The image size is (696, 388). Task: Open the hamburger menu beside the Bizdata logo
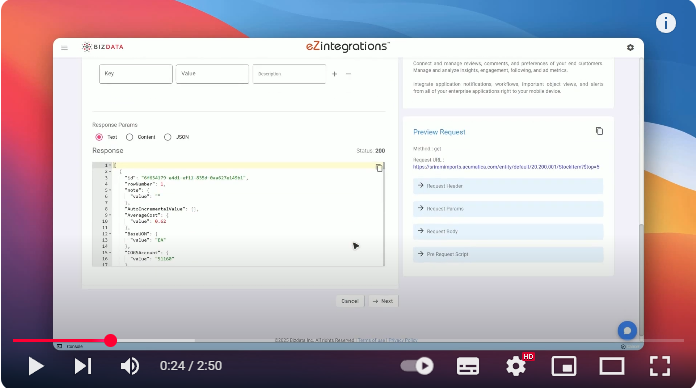[x=64, y=48]
